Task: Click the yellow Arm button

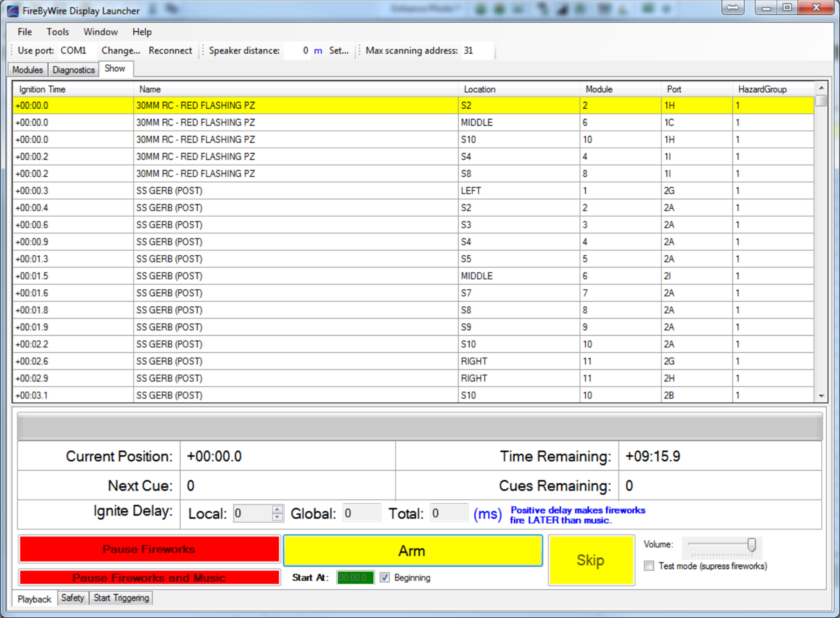Action: click(x=413, y=550)
